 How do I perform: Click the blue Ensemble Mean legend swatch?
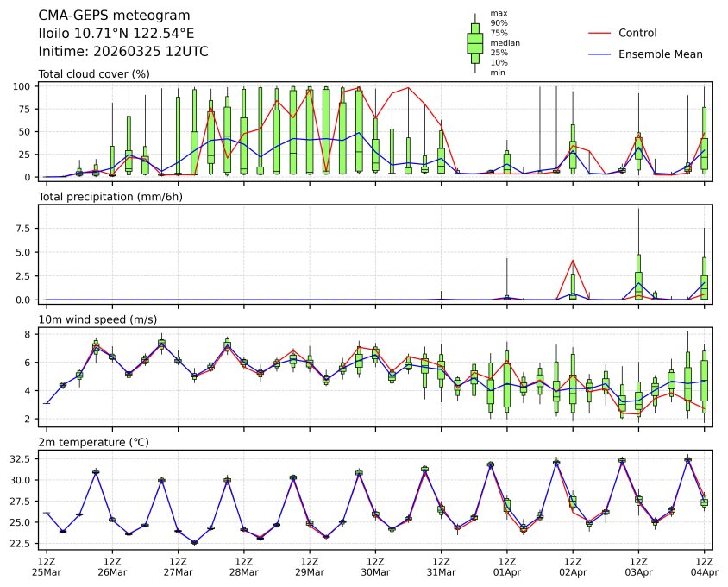pos(599,54)
